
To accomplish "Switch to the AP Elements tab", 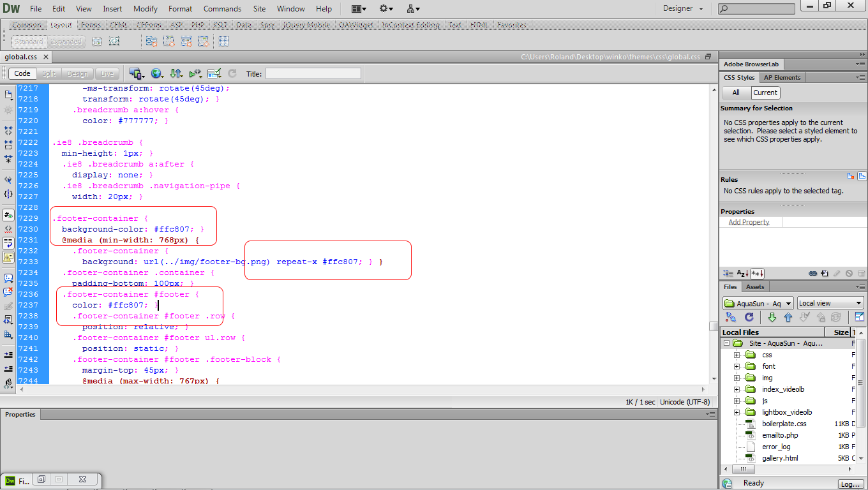I will 782,77.
